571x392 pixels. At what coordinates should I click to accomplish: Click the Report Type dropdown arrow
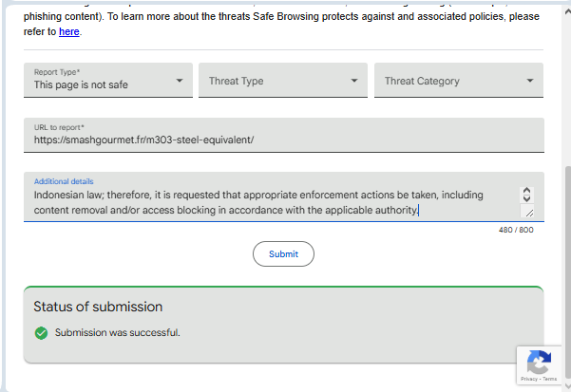coord(180,81)
